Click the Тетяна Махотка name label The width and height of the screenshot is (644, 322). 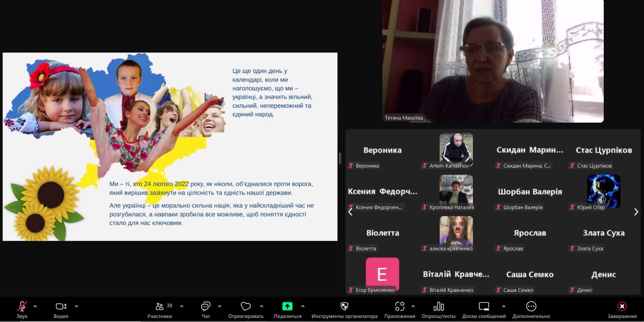click(404, 118)
